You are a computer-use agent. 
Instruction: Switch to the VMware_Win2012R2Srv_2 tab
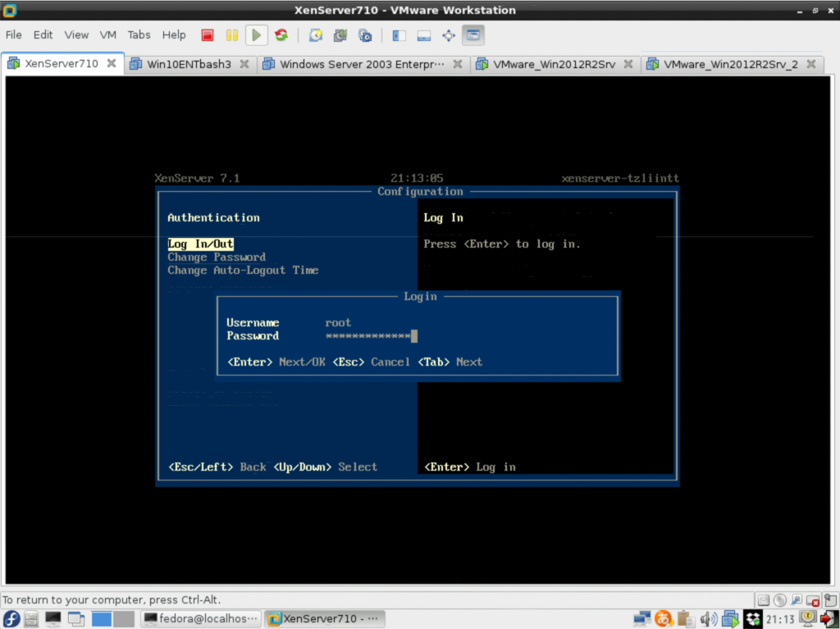coord(731,64)
